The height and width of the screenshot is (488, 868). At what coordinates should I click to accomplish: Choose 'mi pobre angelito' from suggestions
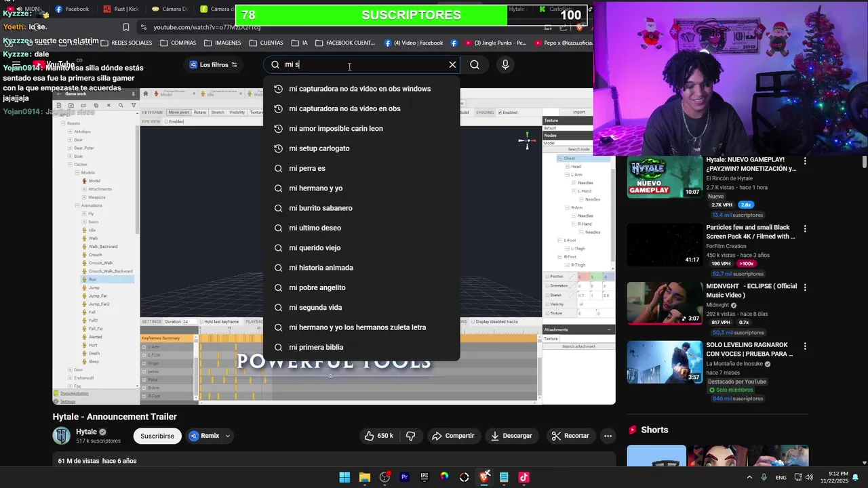click(361, 287)
